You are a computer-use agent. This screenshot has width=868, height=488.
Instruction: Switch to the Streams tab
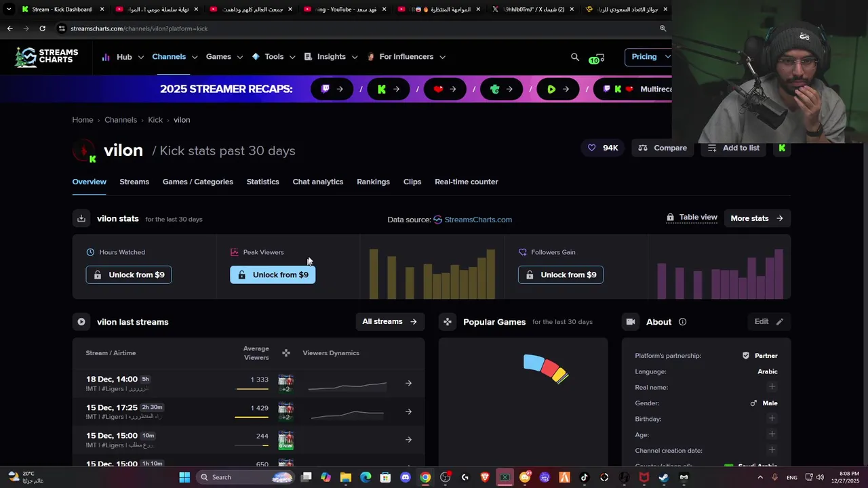(x=134, y=182)
